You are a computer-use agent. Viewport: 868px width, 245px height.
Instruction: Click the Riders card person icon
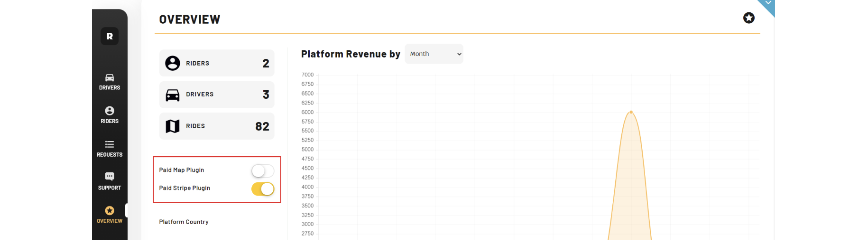pyautogui.click(x=173, y=63)
